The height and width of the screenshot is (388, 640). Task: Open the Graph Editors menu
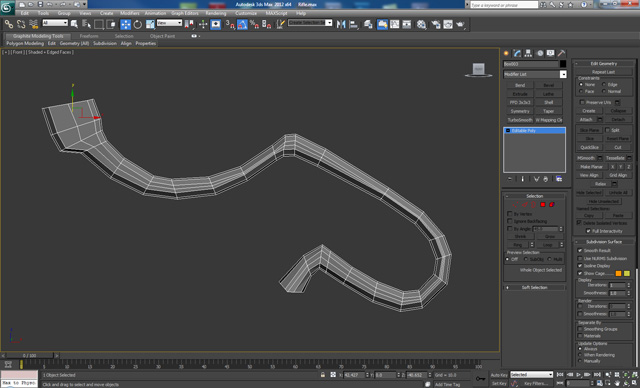[184, 13]
